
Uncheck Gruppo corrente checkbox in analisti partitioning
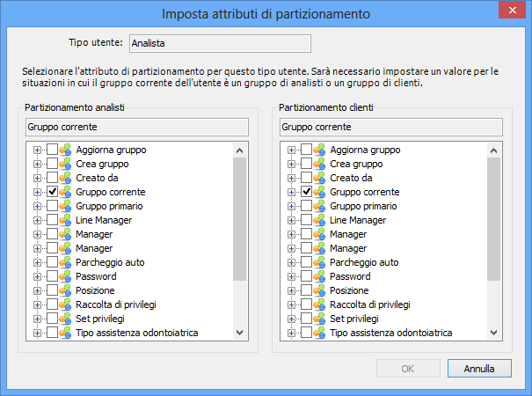tap(52, 192)
